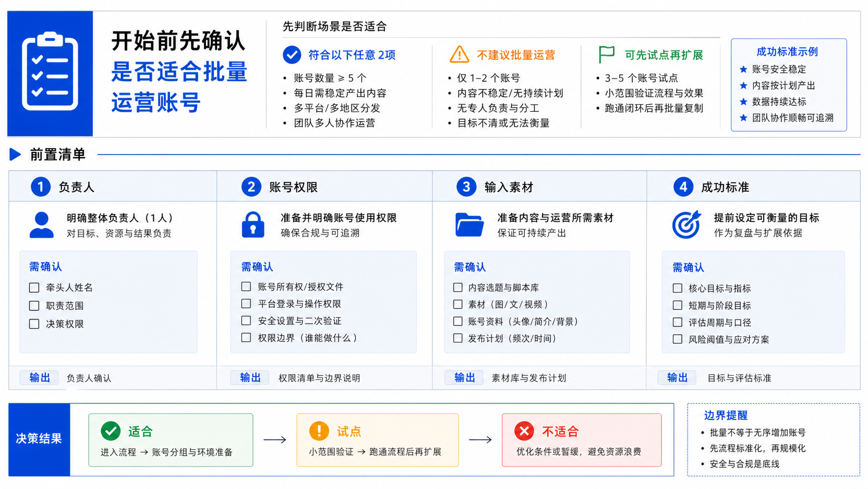Click the number 3 circle for 输入素材
The width and height of the screenshot is (868, 489).
466,187
